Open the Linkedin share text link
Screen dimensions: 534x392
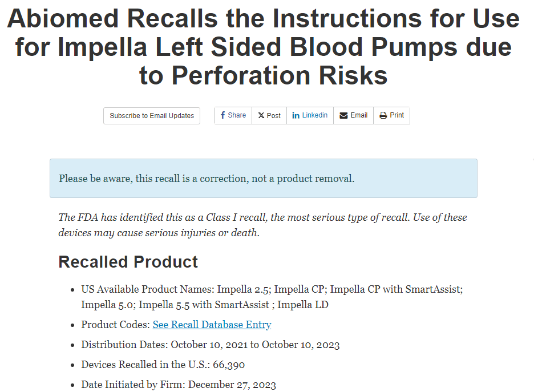point(315,115)
